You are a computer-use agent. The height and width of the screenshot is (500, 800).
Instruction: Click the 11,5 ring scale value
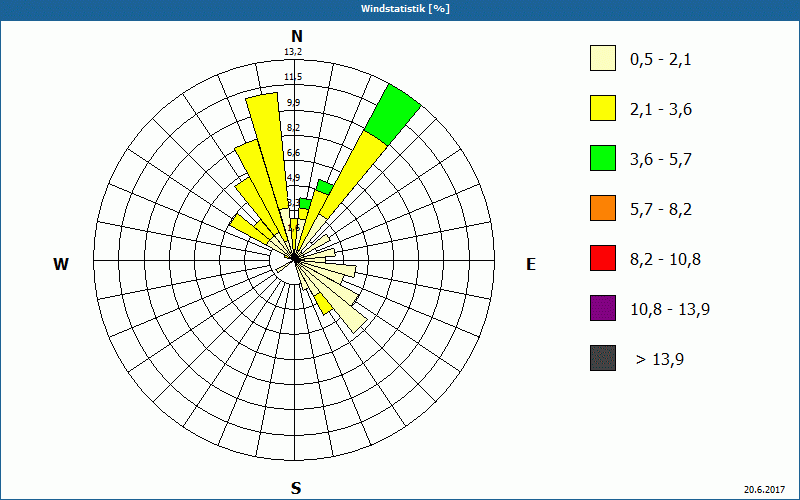(293, 77)
